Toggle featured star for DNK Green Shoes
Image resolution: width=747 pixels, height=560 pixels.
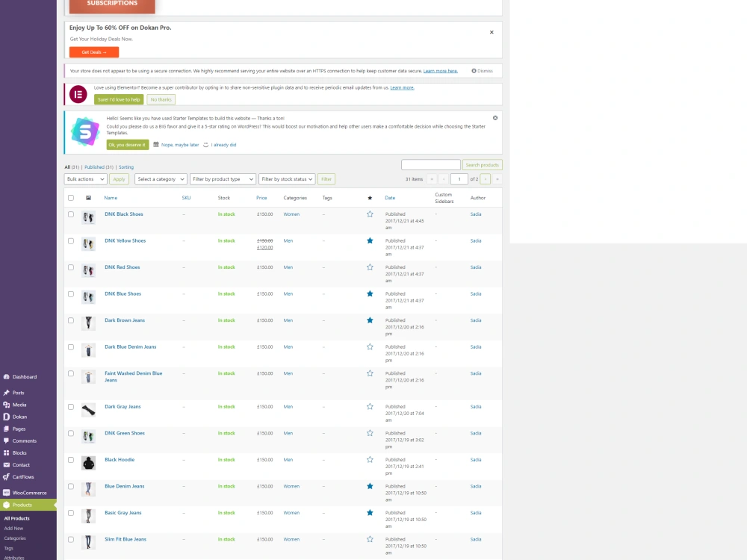[370, 433]
